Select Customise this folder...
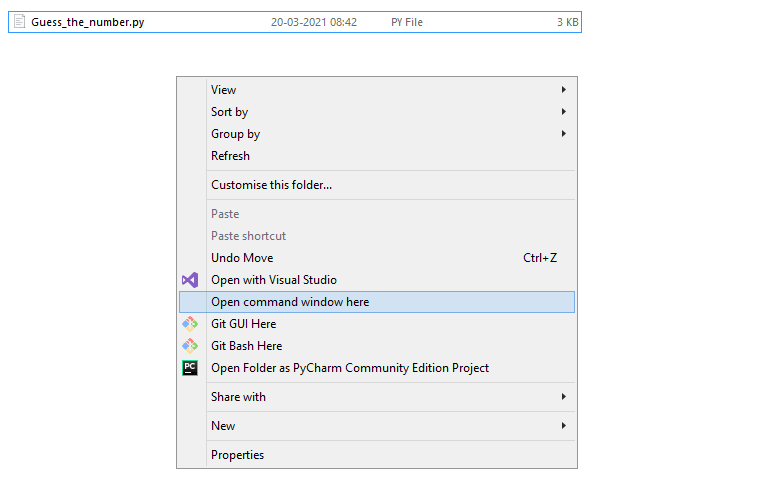This screenshot has width=758, height=501. tap(377, 185)
